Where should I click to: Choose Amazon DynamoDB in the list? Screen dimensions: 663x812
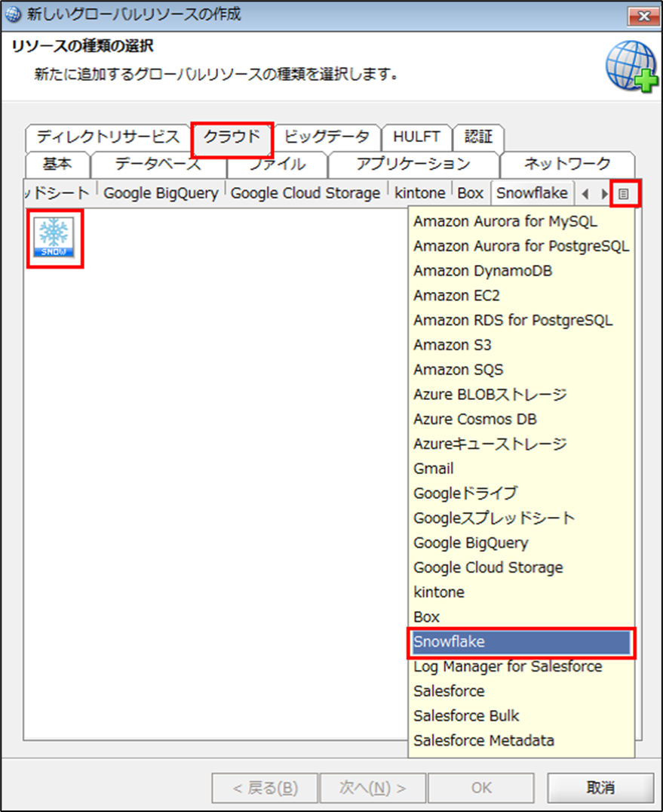click(x=521, y=271)
